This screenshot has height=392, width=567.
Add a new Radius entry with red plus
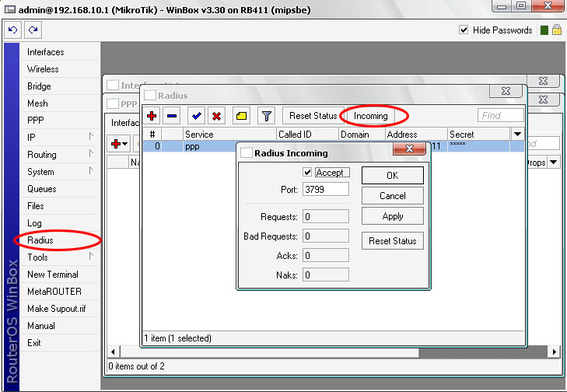(152, 116)
